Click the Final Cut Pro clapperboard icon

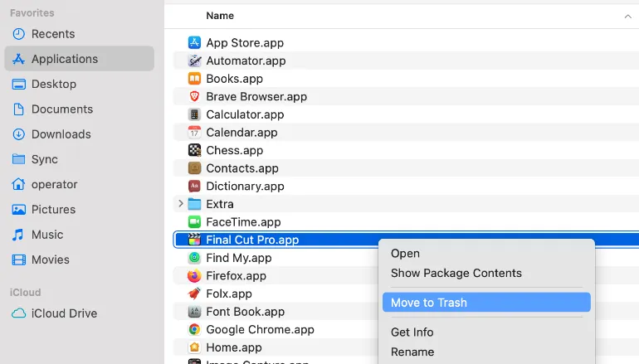194,240
